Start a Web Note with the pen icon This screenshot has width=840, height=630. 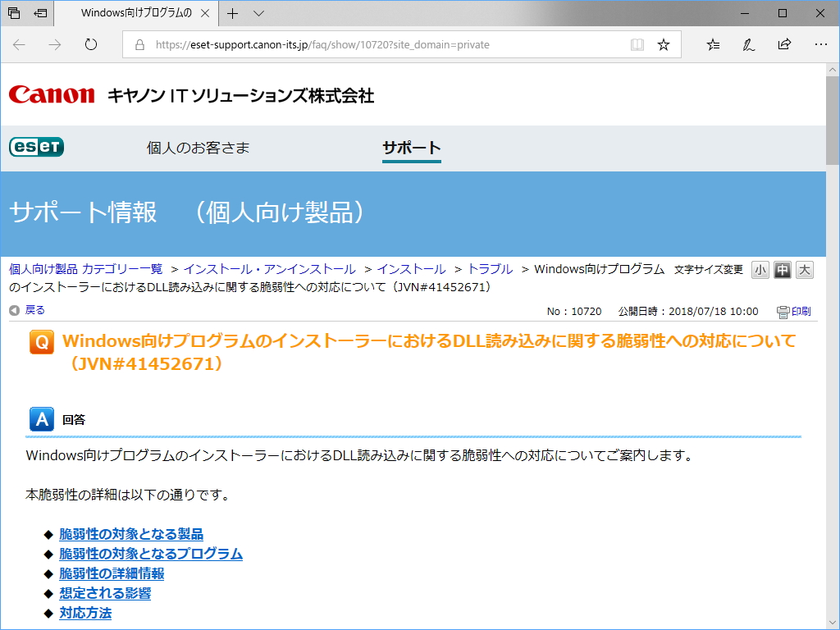(748, 44)
